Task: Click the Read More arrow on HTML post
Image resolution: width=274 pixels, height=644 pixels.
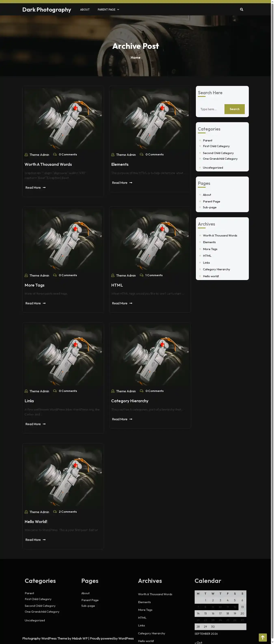Action: [131, 303]
